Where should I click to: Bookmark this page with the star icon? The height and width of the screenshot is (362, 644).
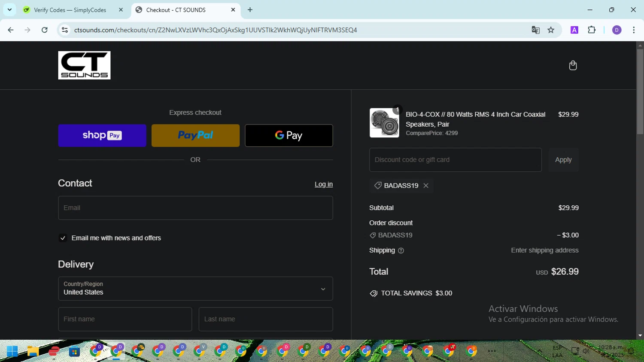pos(551,30)
